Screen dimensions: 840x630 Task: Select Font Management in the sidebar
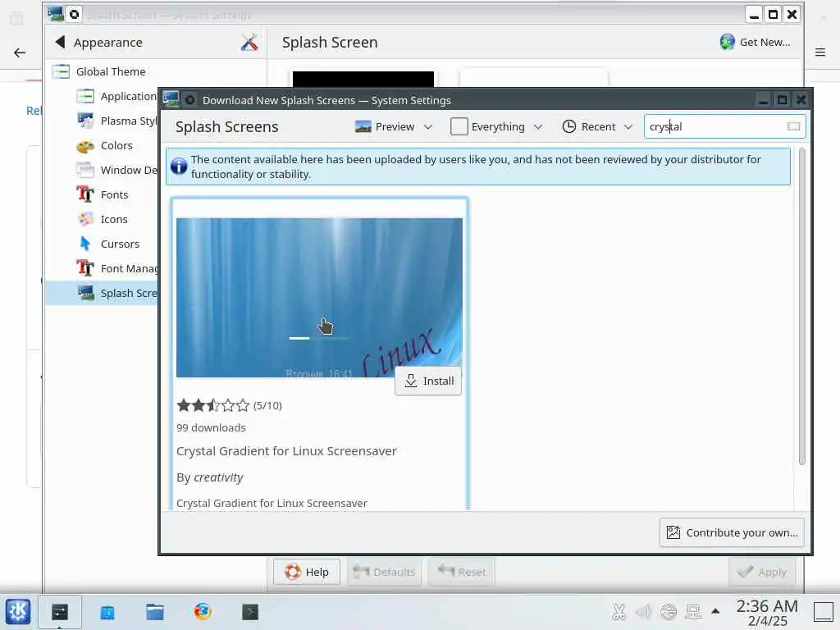tap(116, 269)
